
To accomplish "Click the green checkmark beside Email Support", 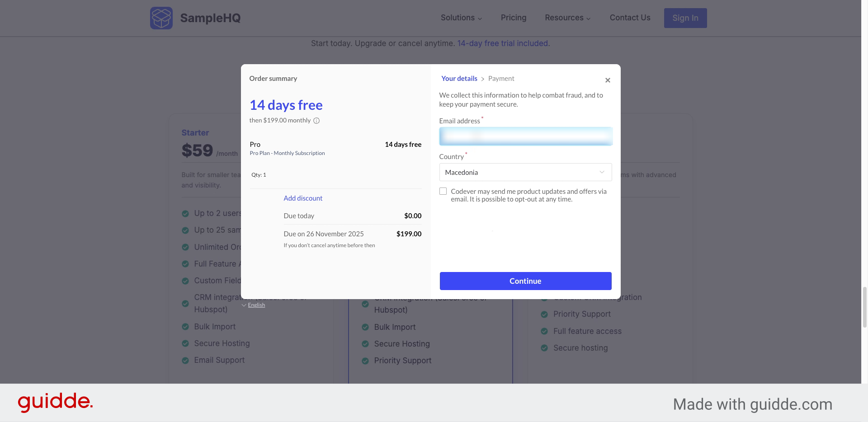I will (x=185, y=361).
